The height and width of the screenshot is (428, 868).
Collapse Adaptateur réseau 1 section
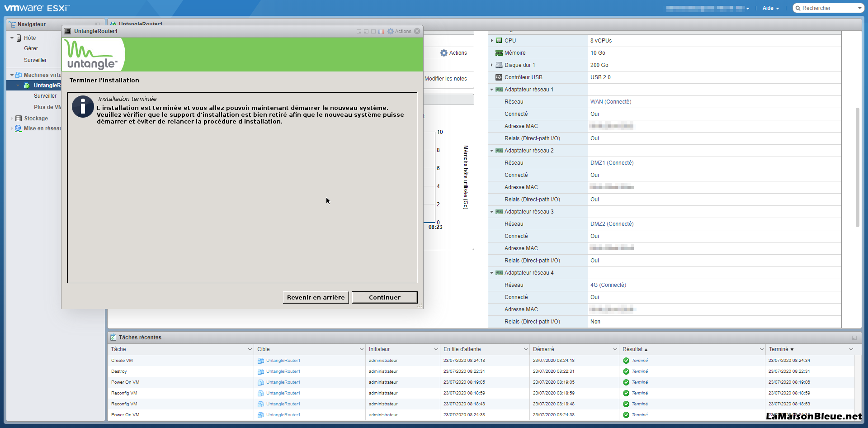(492, 90)
